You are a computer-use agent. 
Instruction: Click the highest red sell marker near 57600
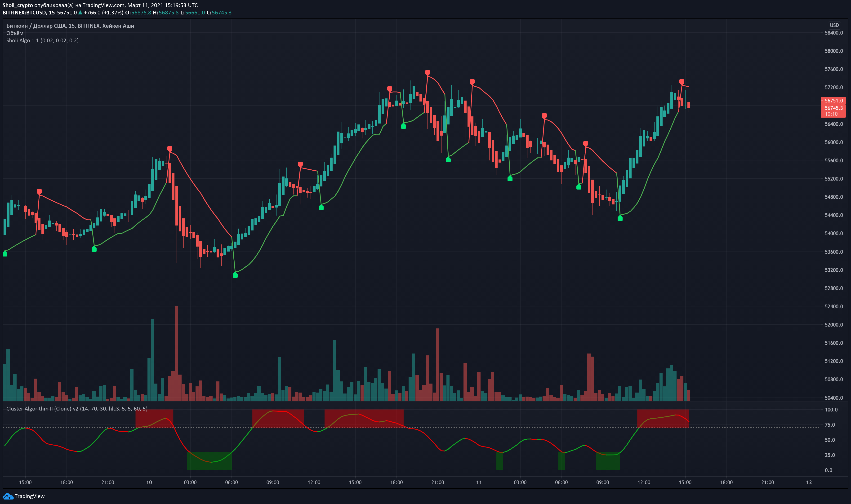(427, 73)
